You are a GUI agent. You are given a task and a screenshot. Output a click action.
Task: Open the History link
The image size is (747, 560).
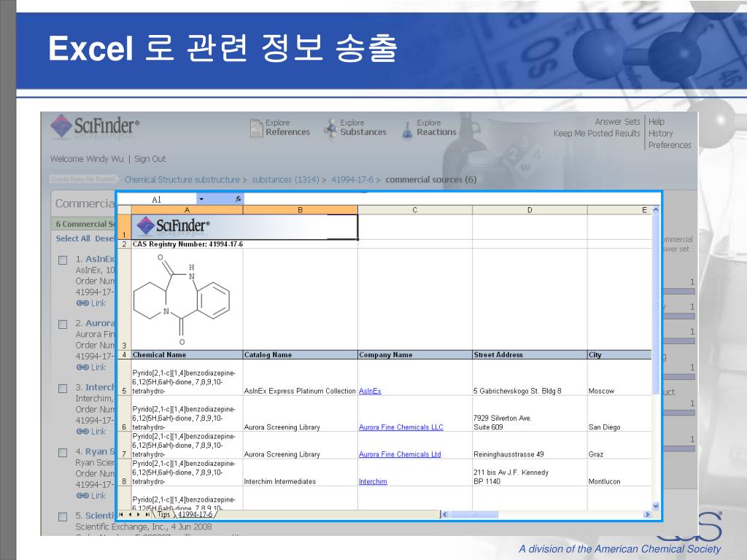coord(661,134)
